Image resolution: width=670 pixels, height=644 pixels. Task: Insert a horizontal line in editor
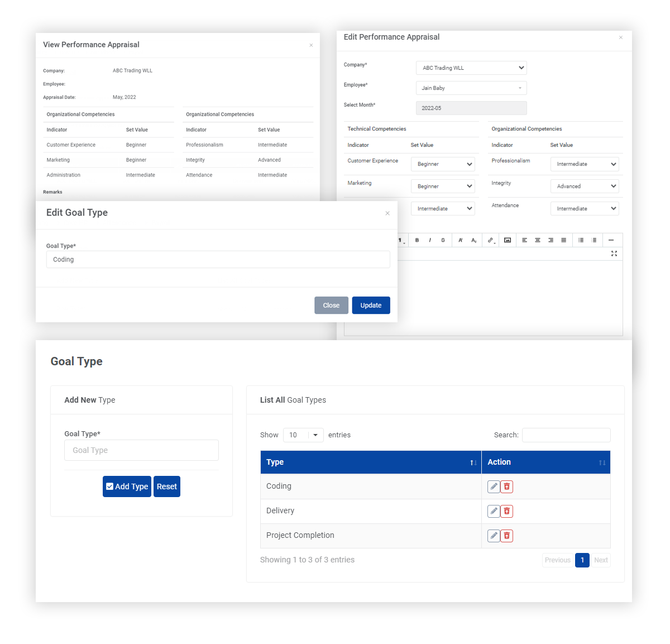tap(611, 240)
